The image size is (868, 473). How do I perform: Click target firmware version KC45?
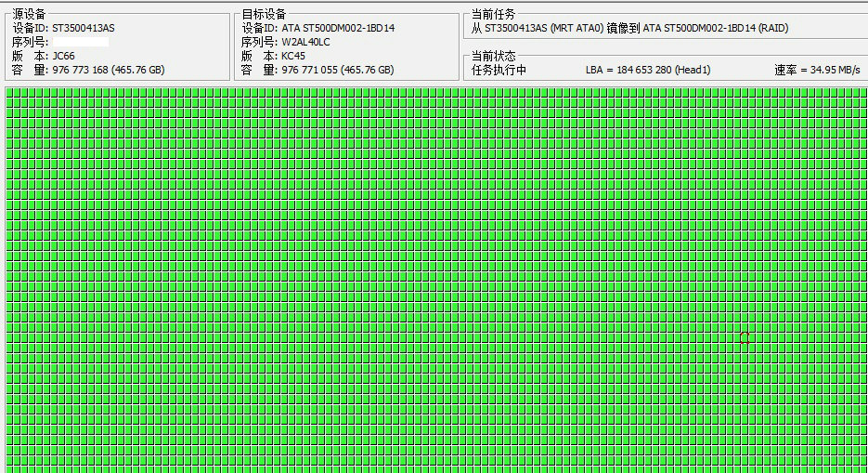tap(292, 56)
